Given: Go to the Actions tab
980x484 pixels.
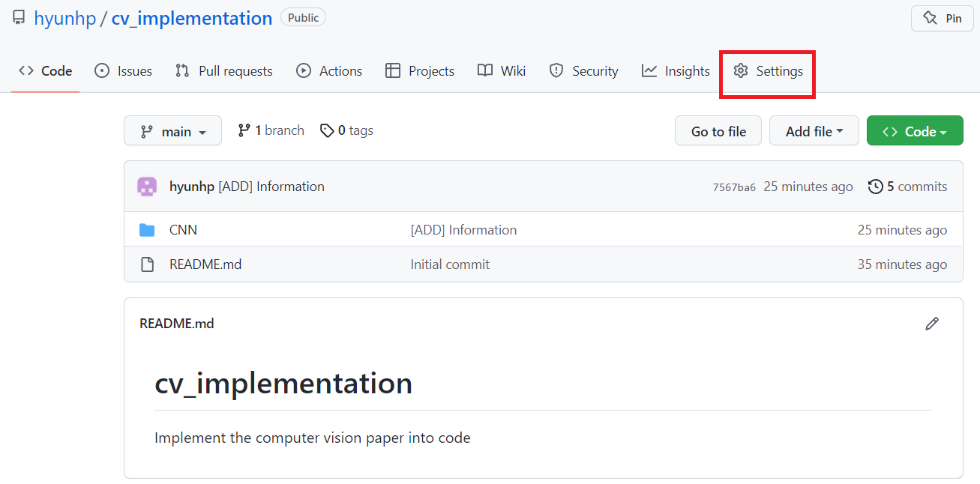Looking at the screenshot, I should (x=329, y=71).
